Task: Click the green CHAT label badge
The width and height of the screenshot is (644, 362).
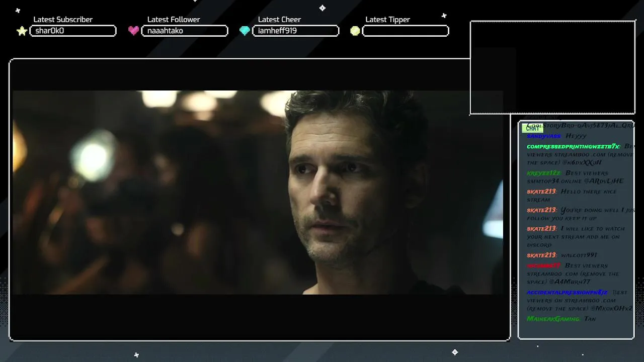Action: pos(532,128)
